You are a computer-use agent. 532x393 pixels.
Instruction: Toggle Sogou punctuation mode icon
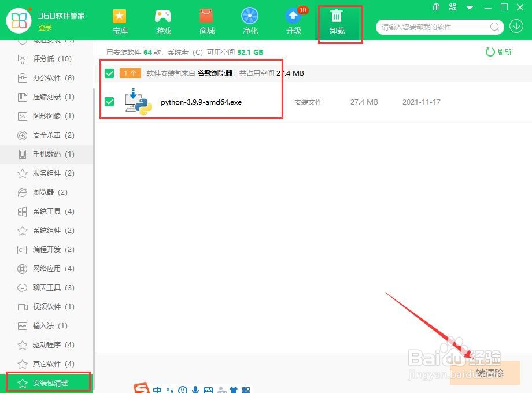(170, 390)
